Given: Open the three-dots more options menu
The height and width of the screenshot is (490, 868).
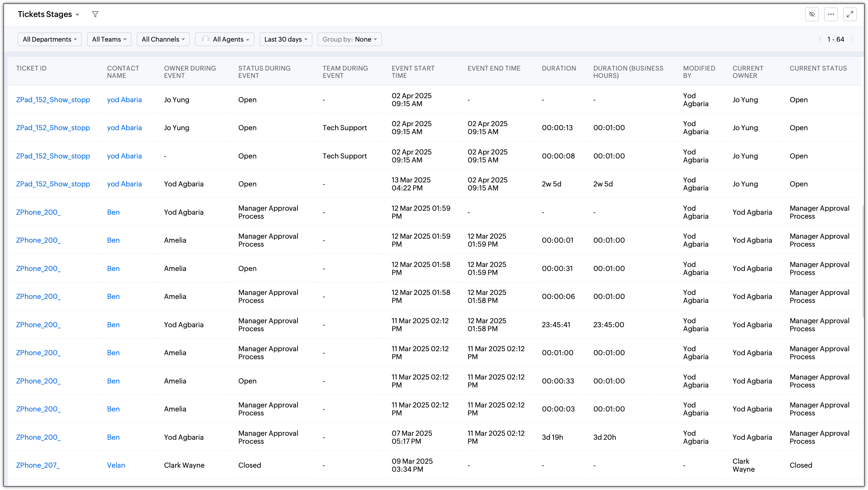Looking at the screenshot, I should 831,14.
